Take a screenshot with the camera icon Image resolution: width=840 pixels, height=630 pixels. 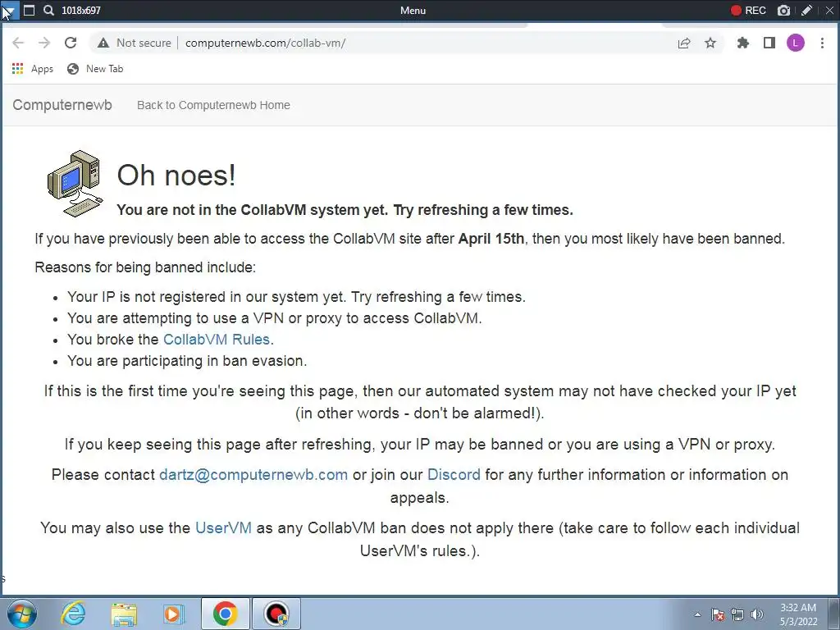[x=783, y=10]
